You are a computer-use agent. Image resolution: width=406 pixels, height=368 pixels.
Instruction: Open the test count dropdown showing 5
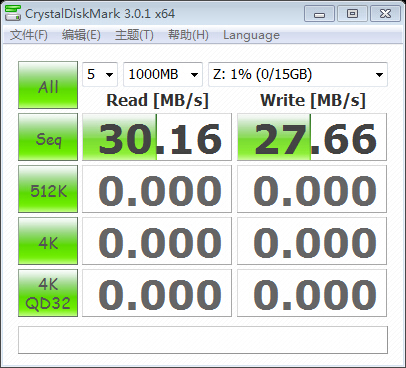pyautogui.click(x=100, y=74)
